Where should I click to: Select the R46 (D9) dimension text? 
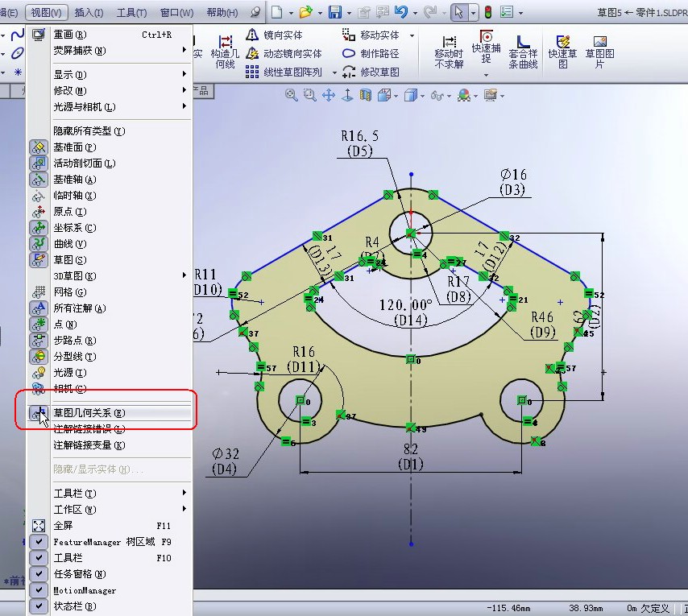(542, 325)
